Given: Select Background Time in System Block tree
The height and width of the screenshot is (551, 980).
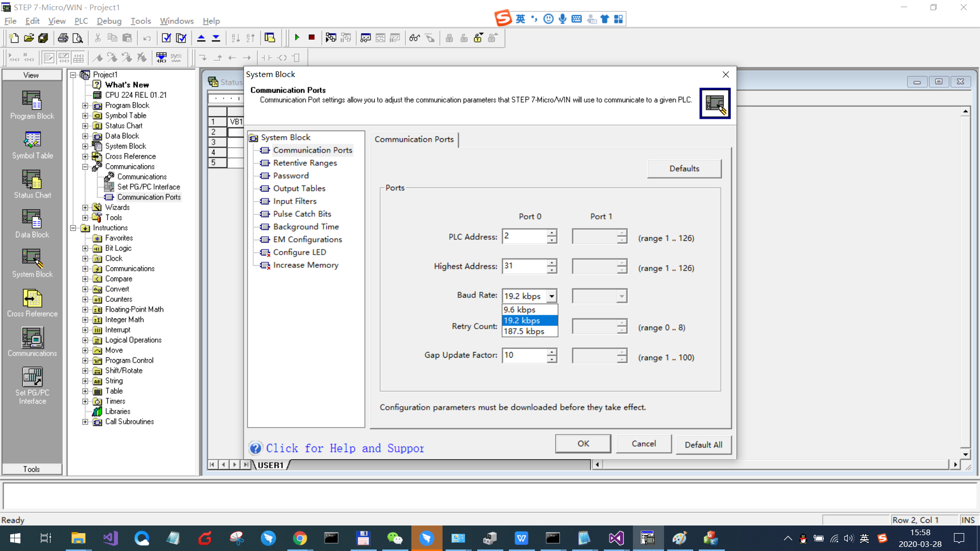Looking at the screenshot, I should click(x=306, y=227).
